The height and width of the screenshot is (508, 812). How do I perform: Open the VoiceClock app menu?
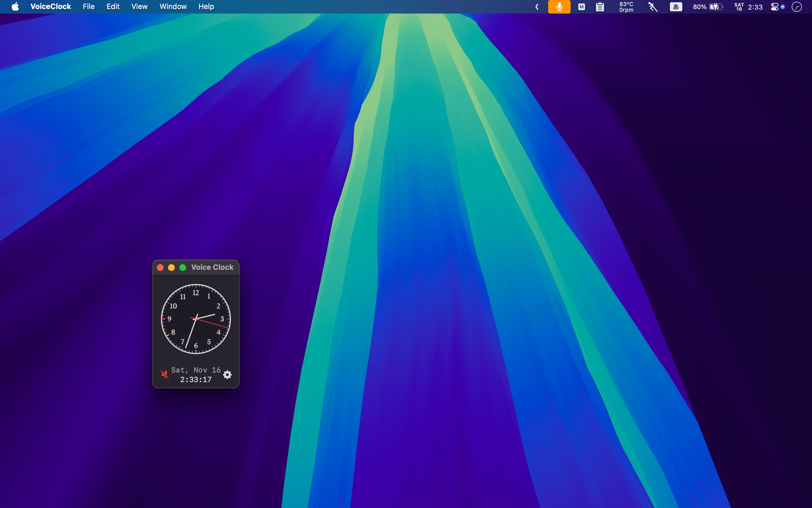pos(51,7)
